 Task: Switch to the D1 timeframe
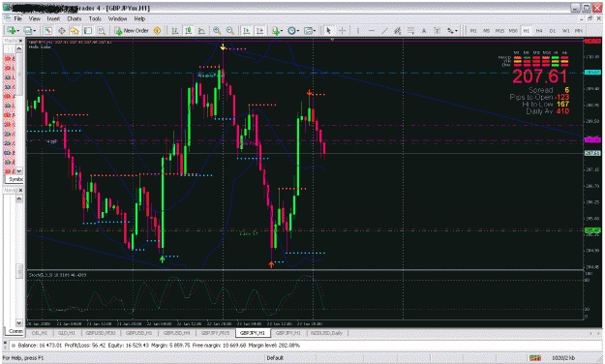click(553, 30)
